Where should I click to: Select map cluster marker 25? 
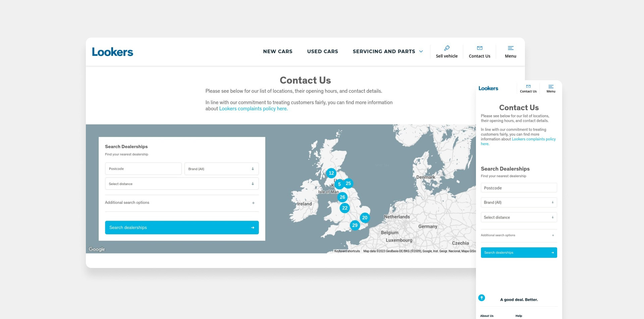pyautogui.click(x=348, y=183)
